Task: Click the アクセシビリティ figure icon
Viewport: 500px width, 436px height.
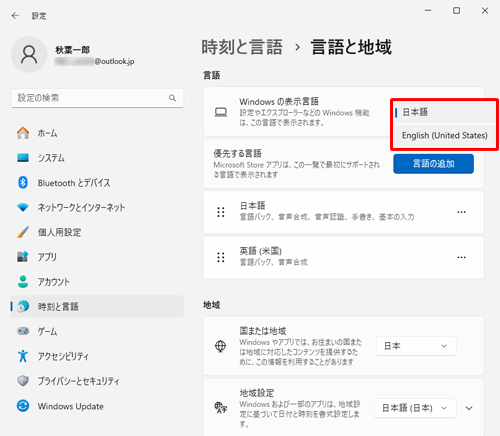Action: pyautogui.click(x=23, y=356)
